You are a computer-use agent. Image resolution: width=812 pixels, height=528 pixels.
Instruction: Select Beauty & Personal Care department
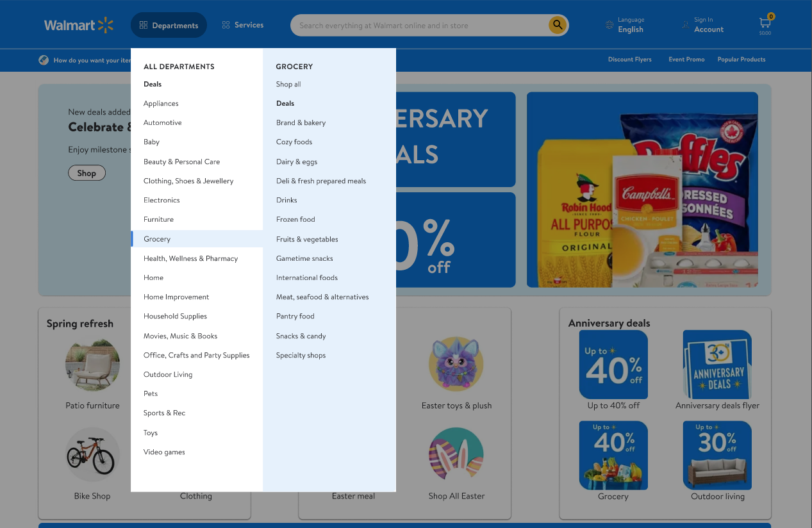(x=182, y=161)
